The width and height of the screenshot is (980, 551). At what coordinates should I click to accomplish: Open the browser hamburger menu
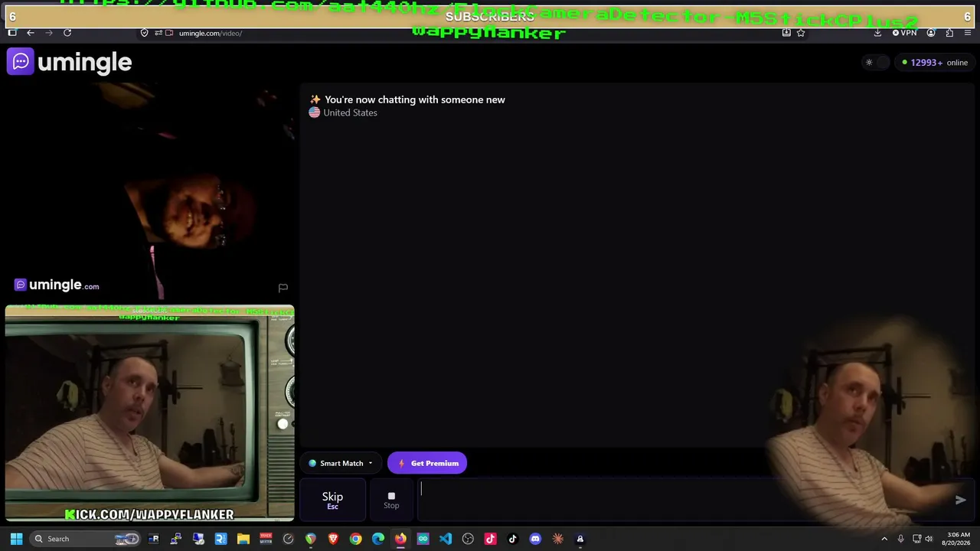pyautogui.click(x=969, y=33)
